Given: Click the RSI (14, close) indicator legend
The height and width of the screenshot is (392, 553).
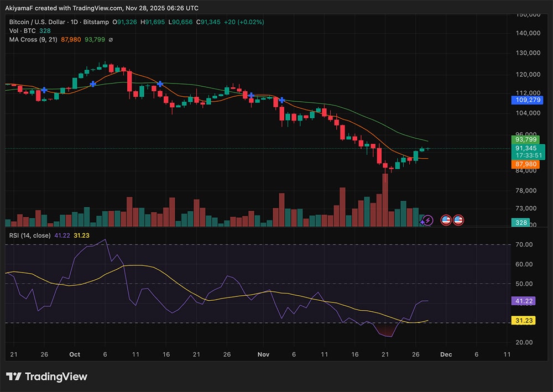Looking at the screenshot, I should point(30,236).
